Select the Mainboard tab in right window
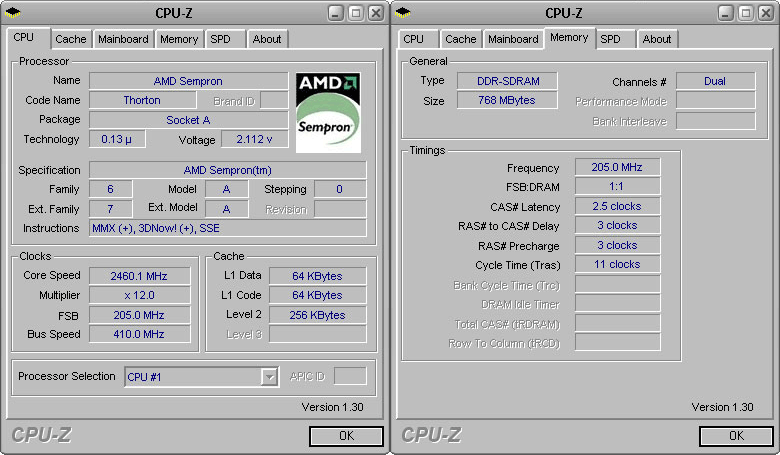The width and height of the screenshot is (780, 455). tap(513, 39)
